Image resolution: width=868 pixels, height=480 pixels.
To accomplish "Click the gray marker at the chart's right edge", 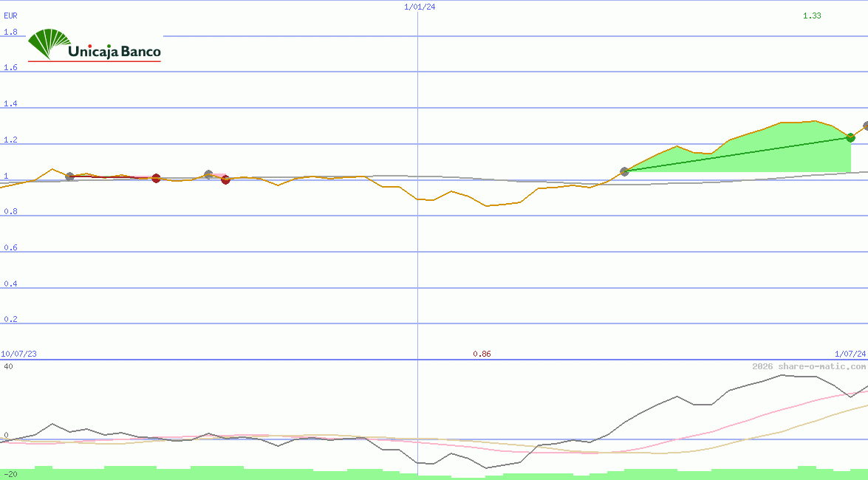I will pyautogui.click(x=866, y=126).
